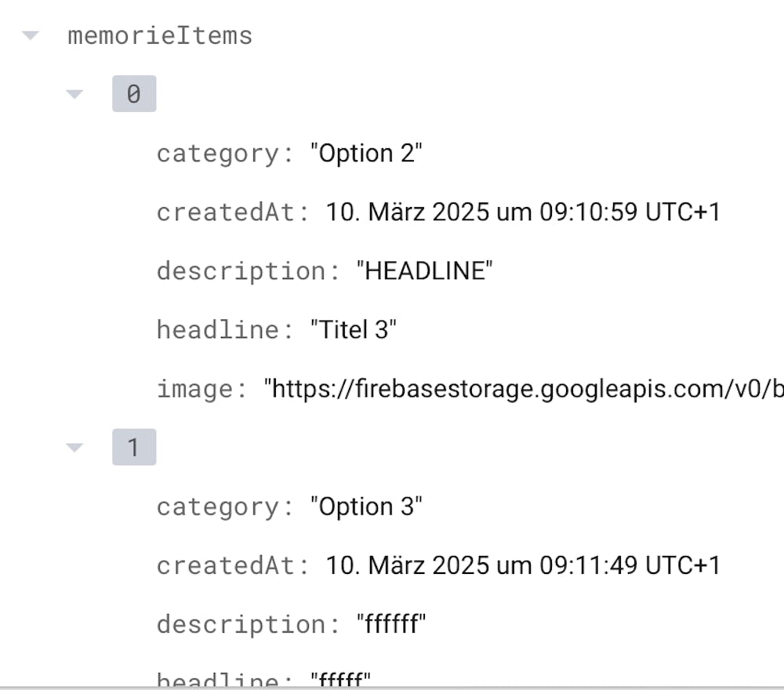Click the firebasestorage image URL value

[524, 389]
